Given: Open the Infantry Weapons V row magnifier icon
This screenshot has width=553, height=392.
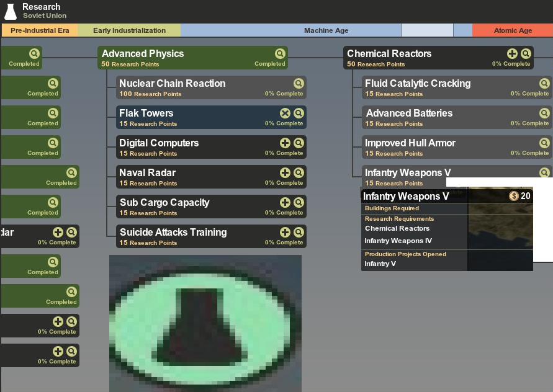Looking at the screenshot, I should click(544, 172).
